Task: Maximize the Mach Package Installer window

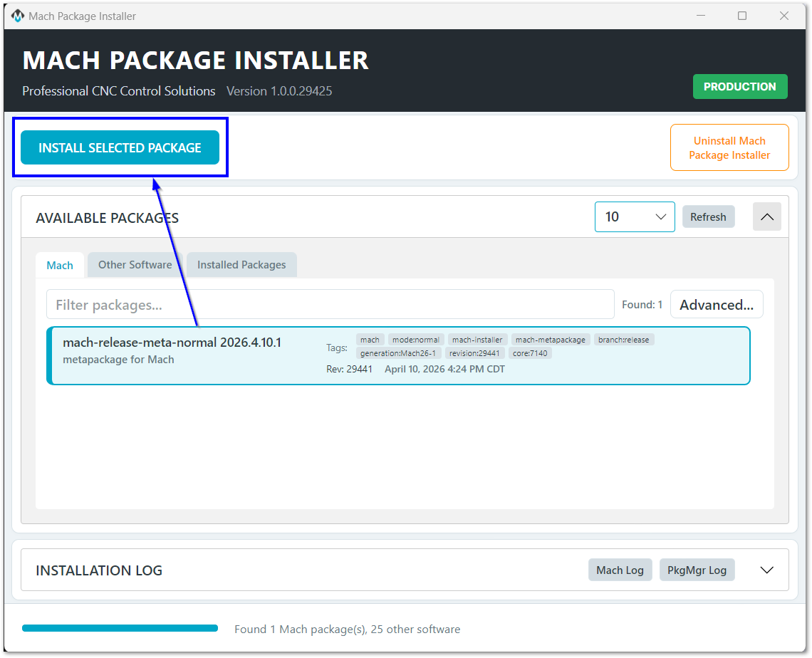Action: [x=742, y=16]
